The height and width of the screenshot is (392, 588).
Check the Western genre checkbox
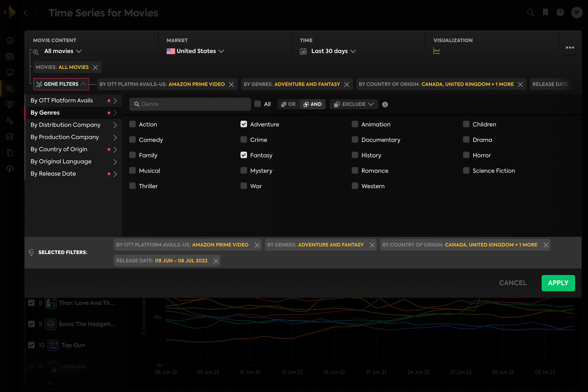[355, 186]
